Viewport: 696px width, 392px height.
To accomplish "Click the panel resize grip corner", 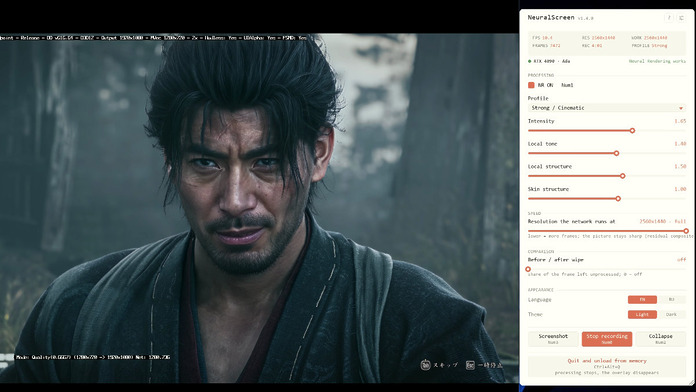I will click(692, 382).
